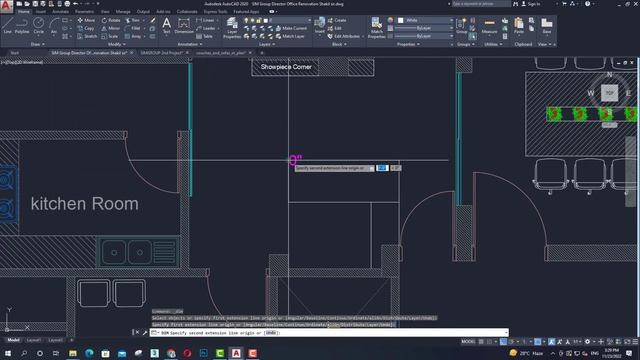Activate the Move command
This screenshot has height=360, width=640.
point(86,20)
